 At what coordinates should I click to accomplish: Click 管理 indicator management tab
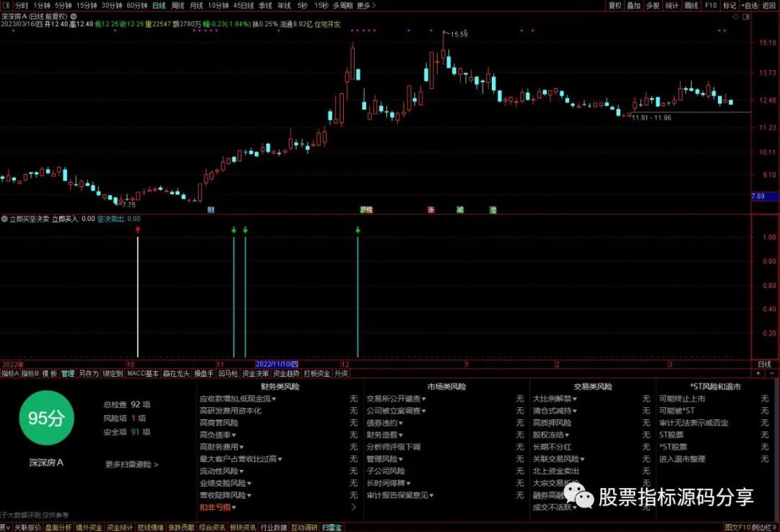point(68,373)
